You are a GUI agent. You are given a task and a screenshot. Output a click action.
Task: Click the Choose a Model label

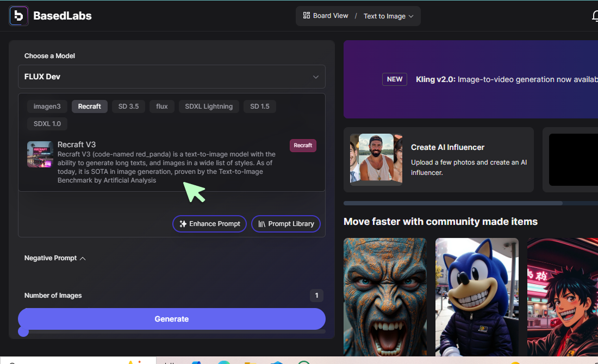(x=49, y=56)
